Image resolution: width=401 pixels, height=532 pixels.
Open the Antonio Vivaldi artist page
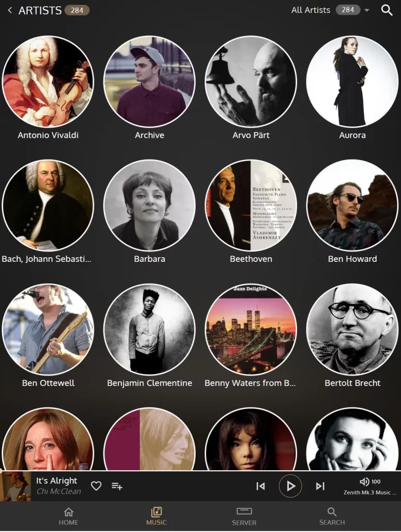(48, 82)
